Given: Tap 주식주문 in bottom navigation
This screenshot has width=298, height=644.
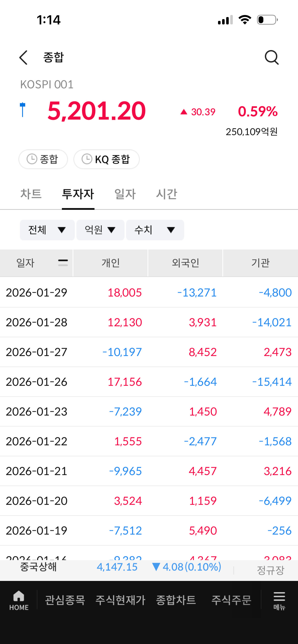Looking at the screenshot, I should tap(231, 600).
